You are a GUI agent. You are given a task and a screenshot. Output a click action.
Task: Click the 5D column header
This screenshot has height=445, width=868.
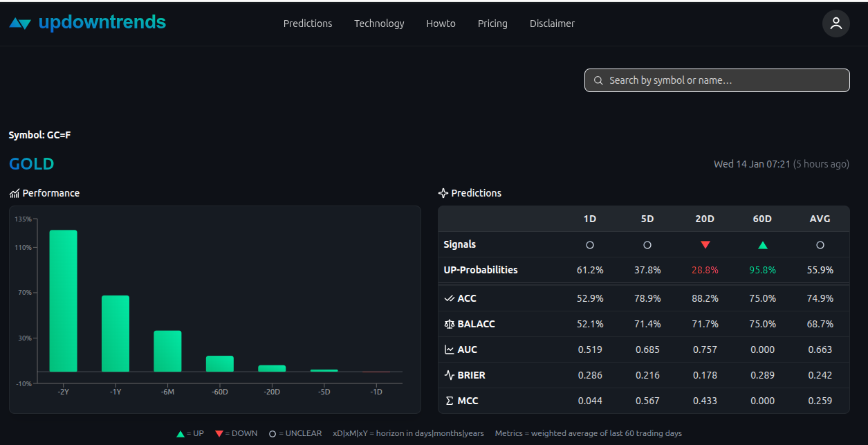tap(647, 219)
